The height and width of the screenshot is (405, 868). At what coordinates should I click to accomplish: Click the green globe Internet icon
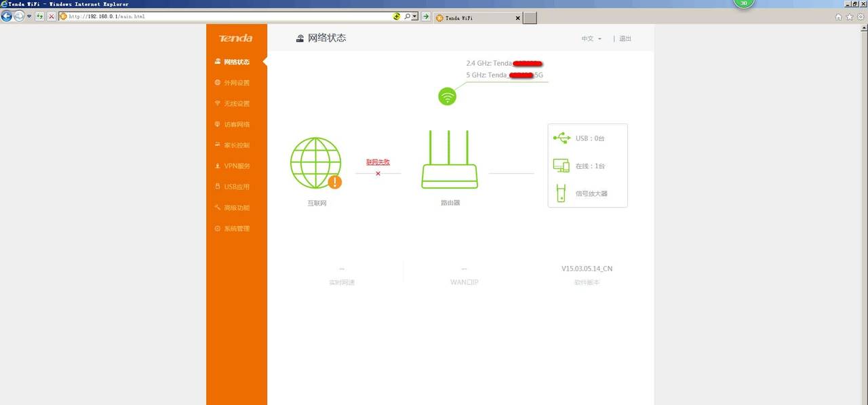315,163
